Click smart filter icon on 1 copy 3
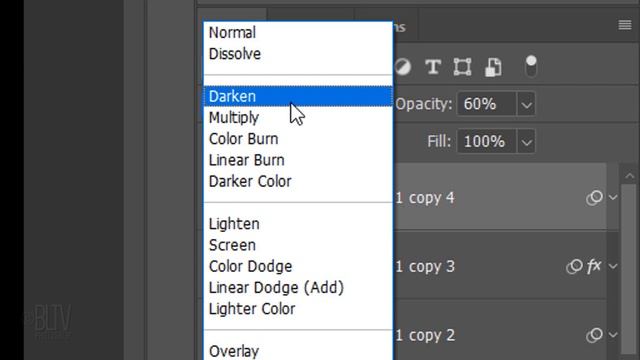Screen dimensions: 640x360 (x=574, y=266)
